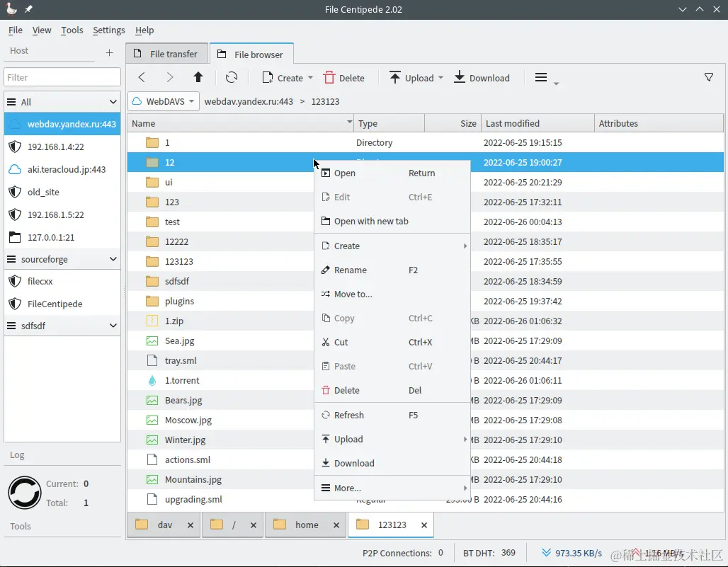Go back with the left arrow
Image resolution: width=728 pixels, height=567 pixels.
(142, 77)
